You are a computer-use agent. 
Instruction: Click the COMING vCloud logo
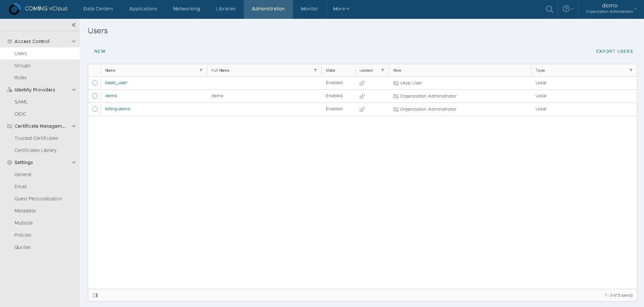tap(37, 9)
